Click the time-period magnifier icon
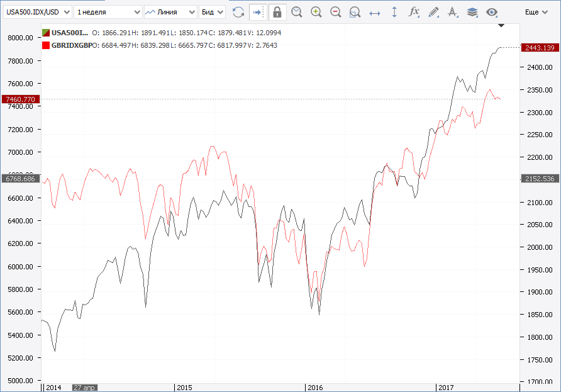The height and width of the screenshot is (392, 561). pyautogui.click(x=297, y=12)
